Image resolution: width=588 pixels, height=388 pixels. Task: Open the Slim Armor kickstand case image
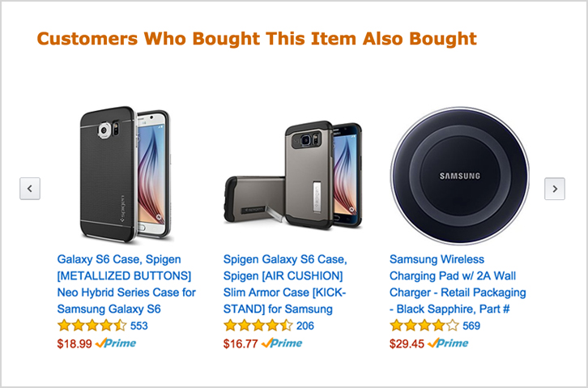pos(293,175)
